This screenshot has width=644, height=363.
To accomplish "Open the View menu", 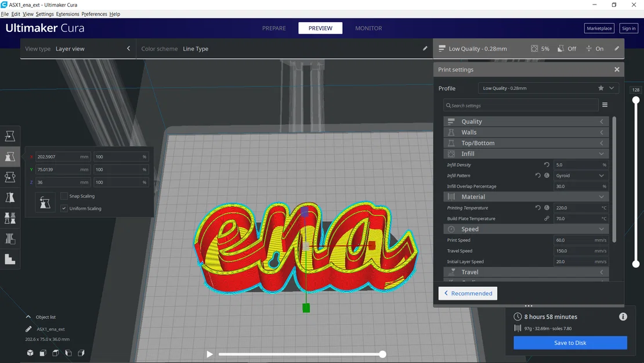I will pyautogui.click(x=28, y=14).
